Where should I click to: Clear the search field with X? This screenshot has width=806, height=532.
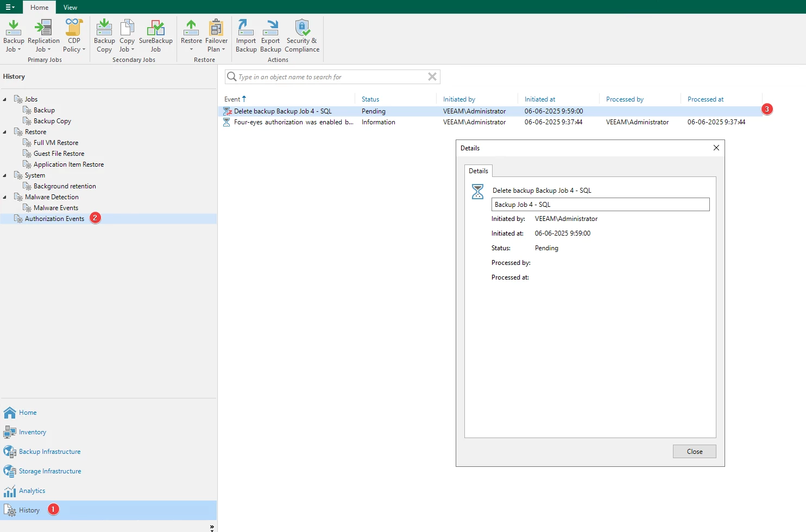pos(432,77)
